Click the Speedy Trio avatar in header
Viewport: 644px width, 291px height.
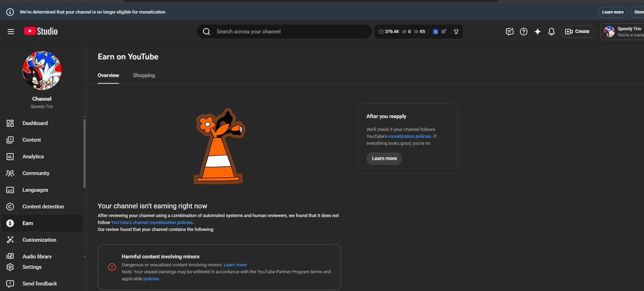[609, 32]
